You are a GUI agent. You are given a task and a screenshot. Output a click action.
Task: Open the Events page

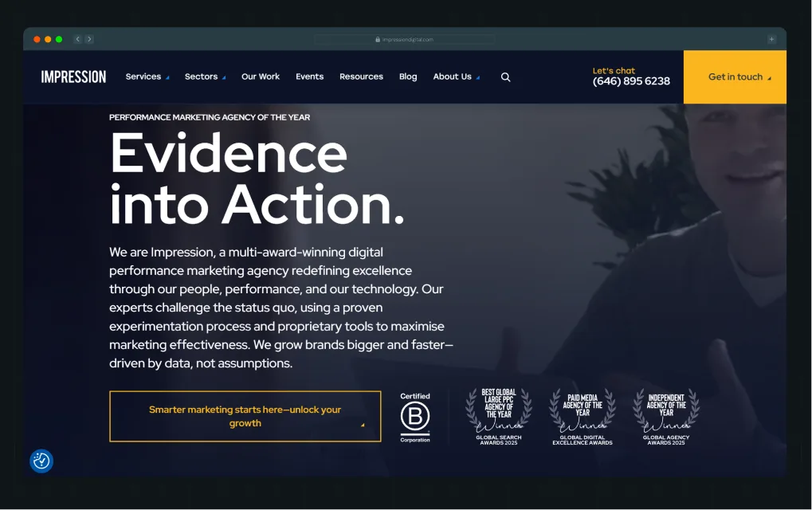(310, 76)
